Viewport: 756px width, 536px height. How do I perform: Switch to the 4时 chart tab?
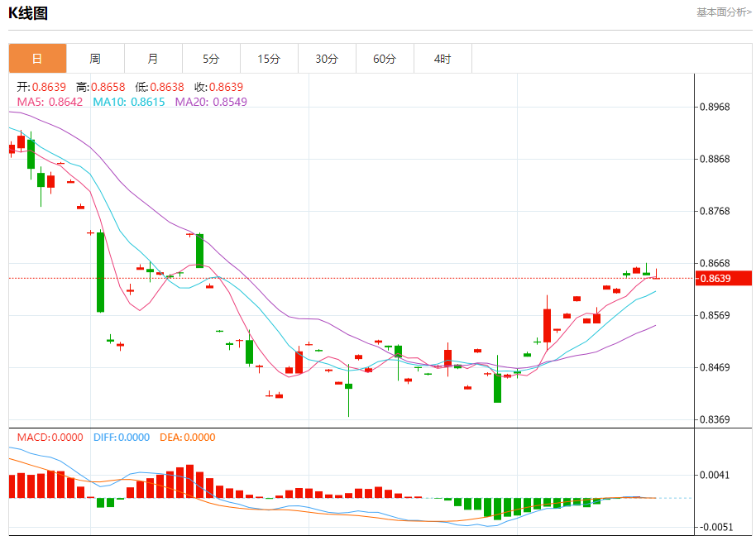pos(443,59)
